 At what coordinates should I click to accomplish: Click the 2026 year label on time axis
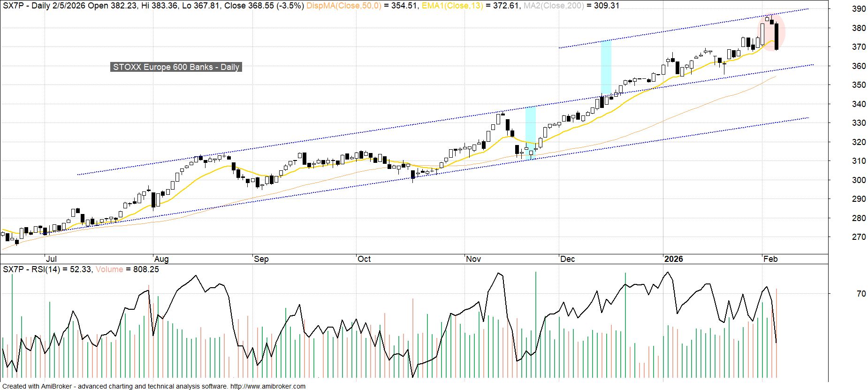(x=673, y=259)
